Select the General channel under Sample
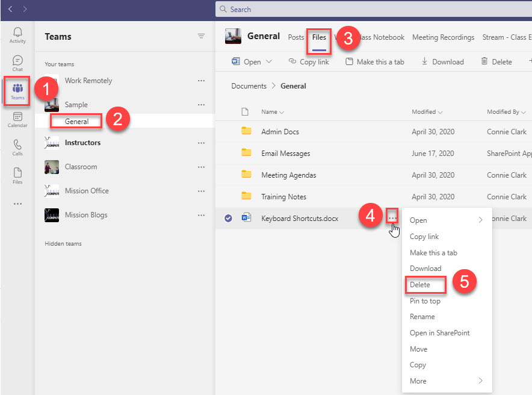Image resolution: width=532 pixels, height=395 pixels. pyautogui.click(x=76, y=121)
